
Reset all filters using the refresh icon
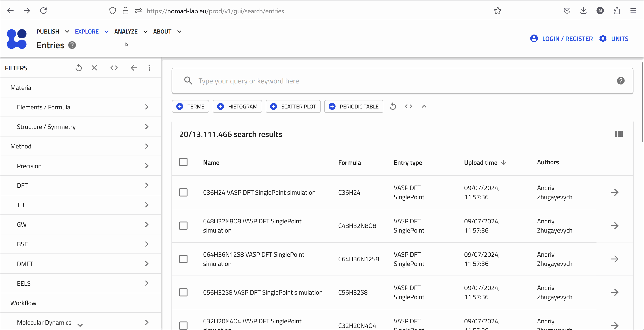[79, 68]
